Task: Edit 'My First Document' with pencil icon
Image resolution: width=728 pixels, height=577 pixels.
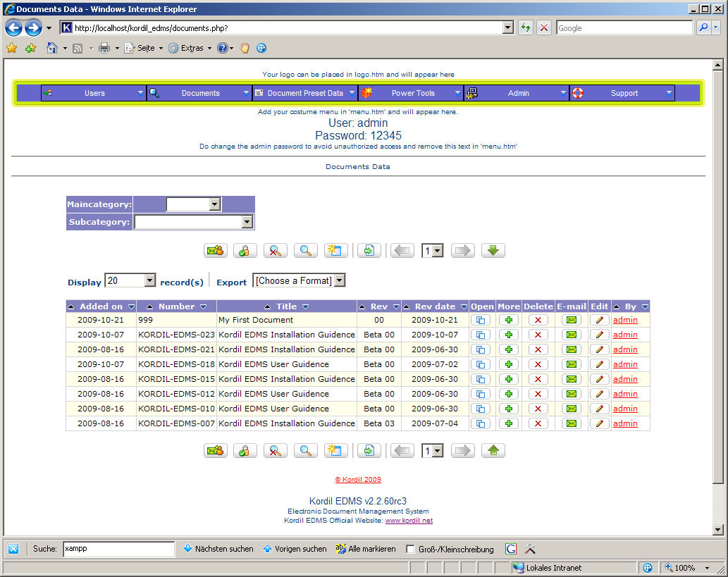Action: [x=600, y=320]
